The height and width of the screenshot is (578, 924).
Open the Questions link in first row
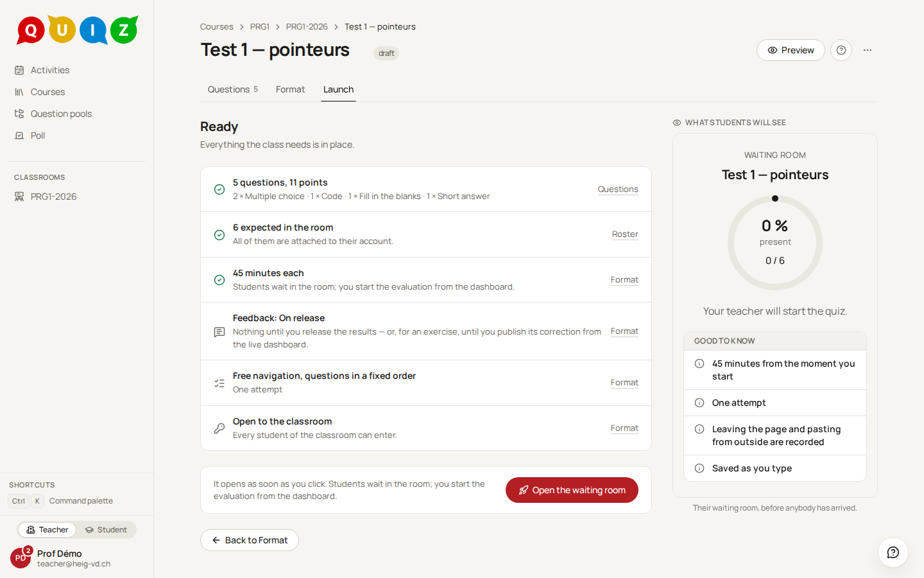click(x=618, y=189)
